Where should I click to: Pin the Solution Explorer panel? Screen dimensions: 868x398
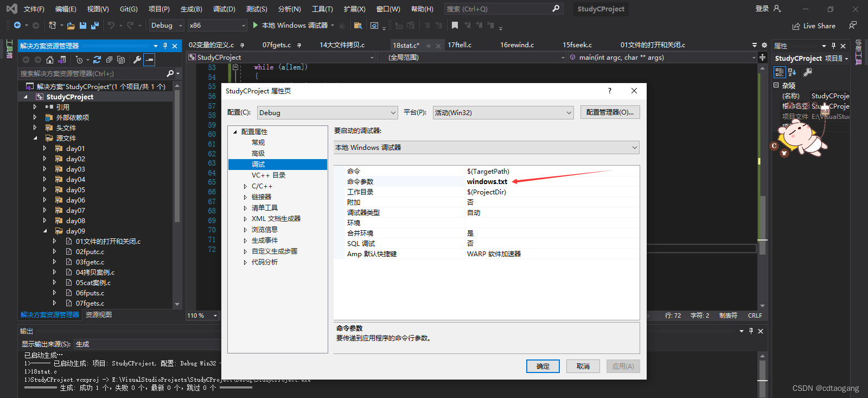click(x=165, y=46)
